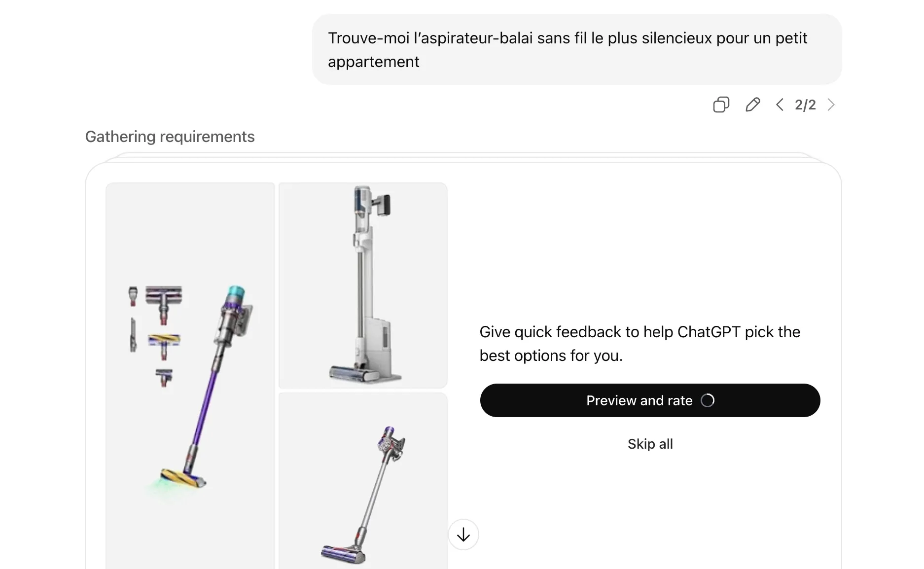This screenshot has width=924, height=569.
Task: Go to previous message version
Action: click(x=780, y=105)
